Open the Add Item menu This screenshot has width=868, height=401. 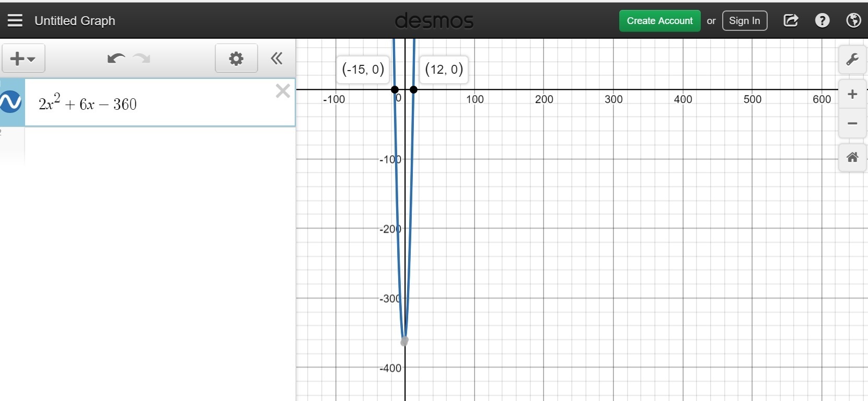[x=24, y=58]
